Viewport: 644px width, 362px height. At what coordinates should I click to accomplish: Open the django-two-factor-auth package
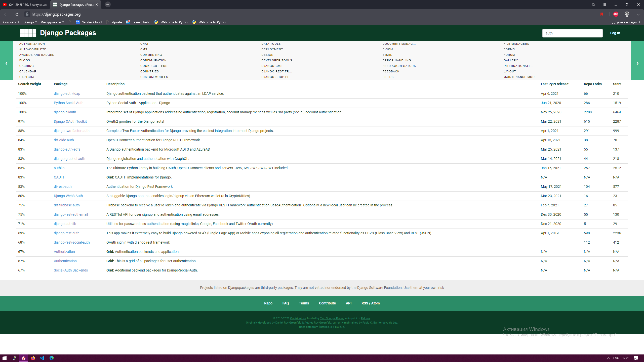pos(71,131)
